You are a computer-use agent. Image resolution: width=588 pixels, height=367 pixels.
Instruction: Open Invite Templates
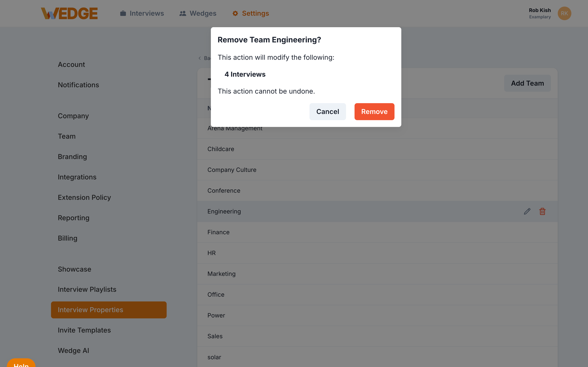pos(84,330)
